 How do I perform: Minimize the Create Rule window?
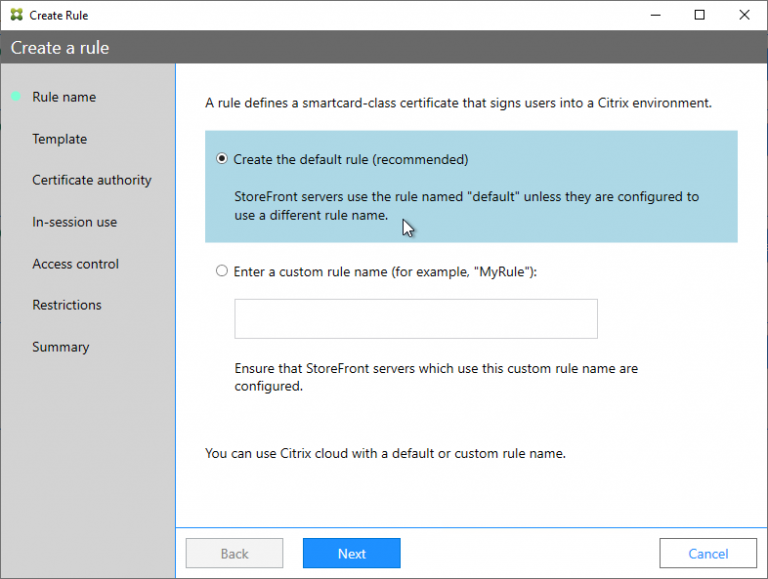(x=654, y=15)
